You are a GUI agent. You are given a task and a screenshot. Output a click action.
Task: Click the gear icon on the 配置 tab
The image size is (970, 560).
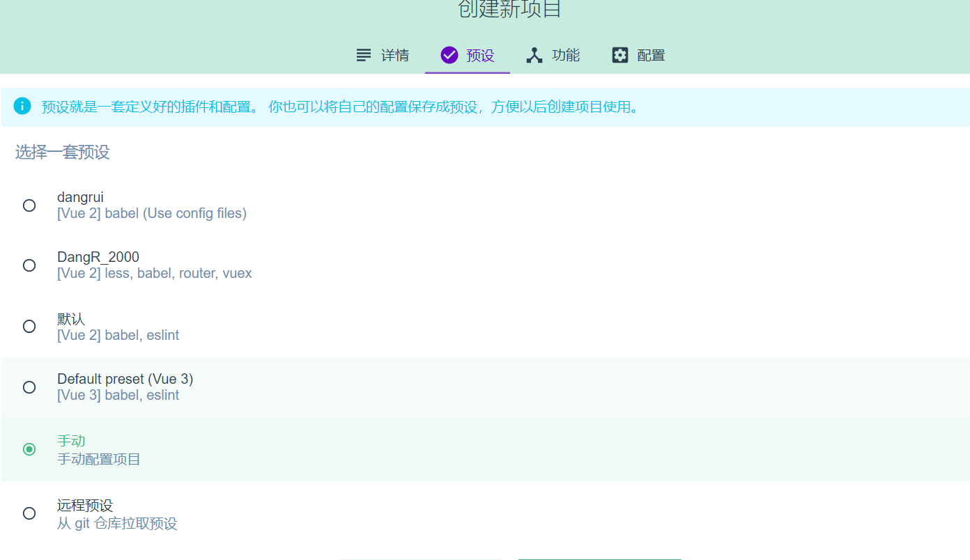point(619,55)
